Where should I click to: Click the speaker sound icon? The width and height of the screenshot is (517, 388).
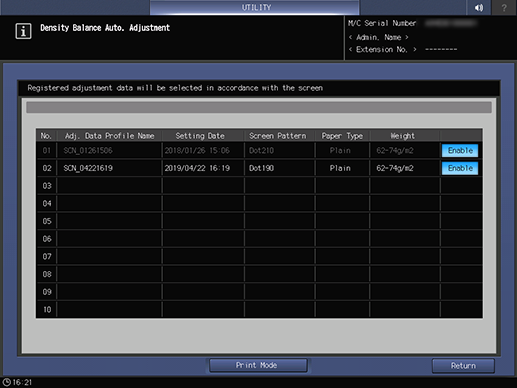[479, 7]
